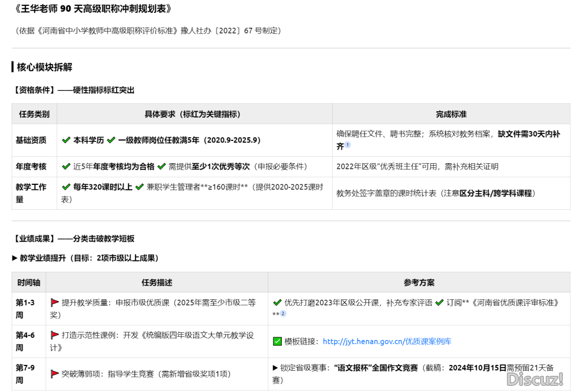Click the title 王华老师 90 天高级职称冲刺规划表
The width and height of the screenshot is (572, 392).
92,9
